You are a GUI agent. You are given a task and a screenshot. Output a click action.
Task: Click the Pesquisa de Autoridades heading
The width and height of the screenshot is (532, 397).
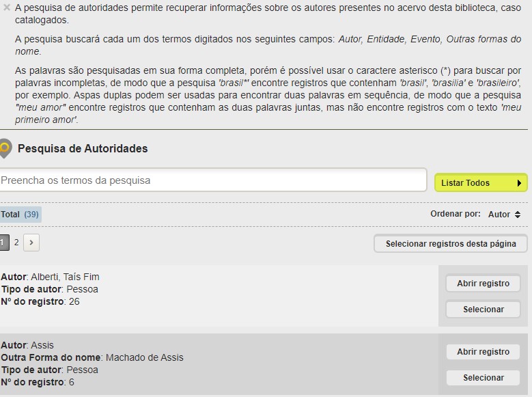point(83,148)
